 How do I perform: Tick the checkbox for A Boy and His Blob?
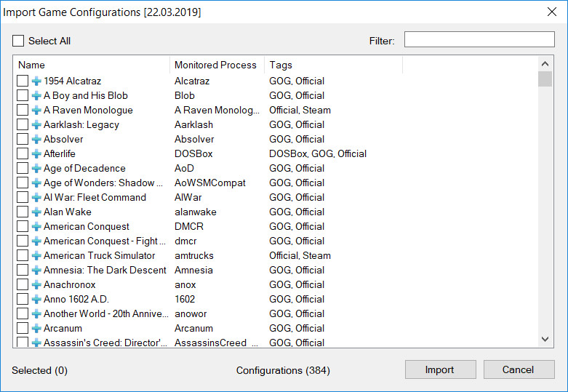[23, 95]
